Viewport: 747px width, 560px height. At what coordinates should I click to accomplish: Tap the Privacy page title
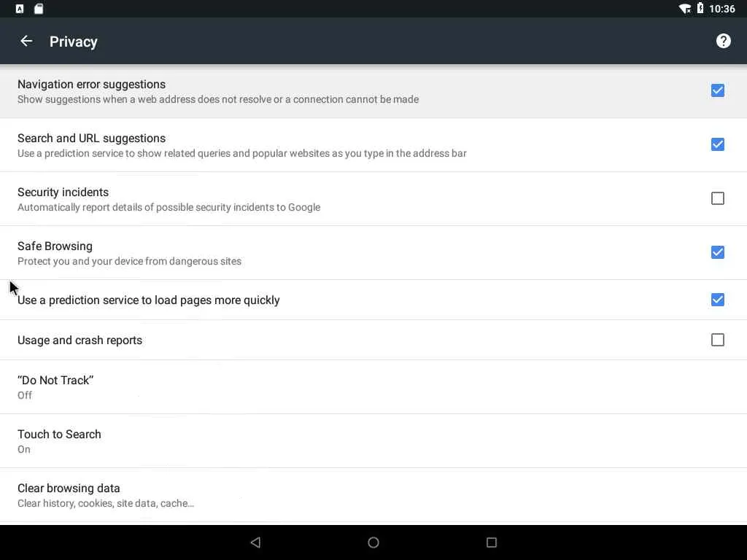pyautogui.click(x=74, y=42)
